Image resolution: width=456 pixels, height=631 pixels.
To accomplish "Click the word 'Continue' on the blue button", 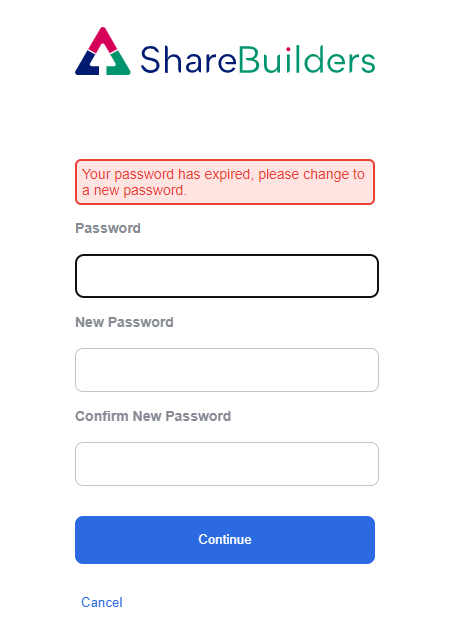I will tap(225, 539).
